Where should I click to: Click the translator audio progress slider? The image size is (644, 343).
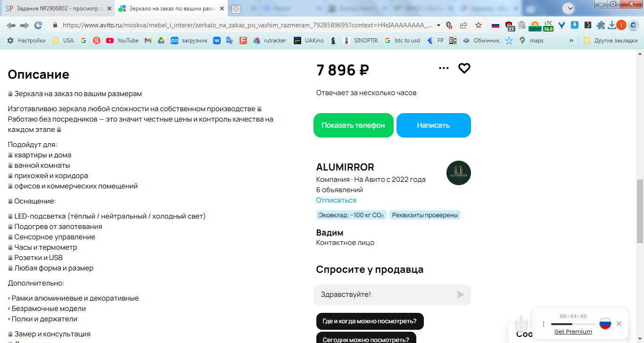pos(573,324)
